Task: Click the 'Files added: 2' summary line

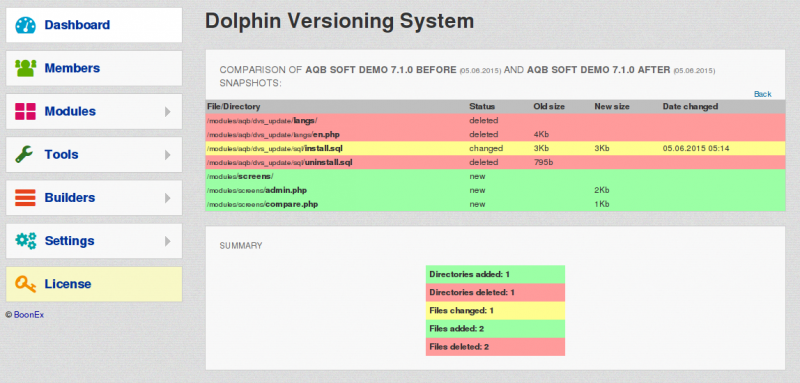Action: coord(495,329)
